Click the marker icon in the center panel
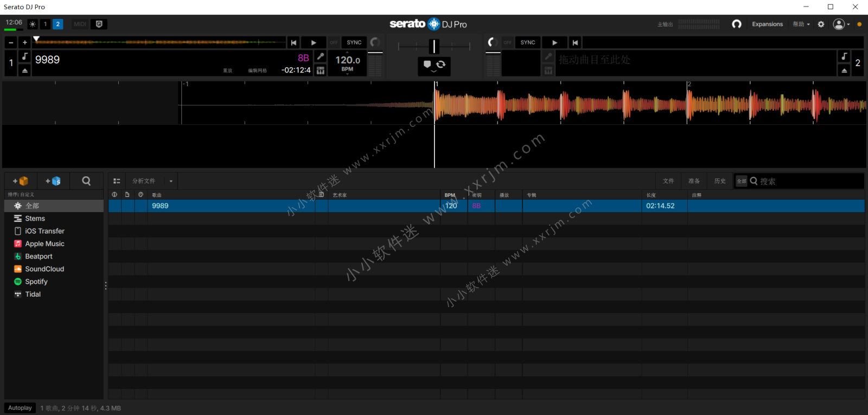Image resolution: width=868 pixels, height=415 pixels. (427, 65)
